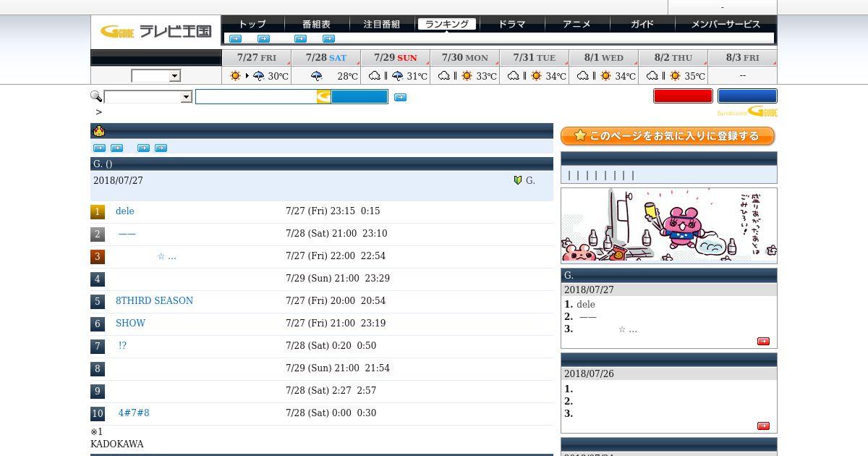
Task: Click the small arrow button after search
Action: [x=400, y=97]
